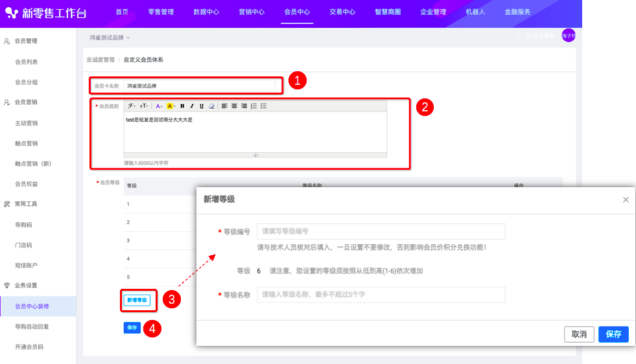Image resolution: width=636 pixels, height=364 pixels.
Task: Click the clear formatting eraser icon
Action: pyautogui.click(x=211, y=106)
